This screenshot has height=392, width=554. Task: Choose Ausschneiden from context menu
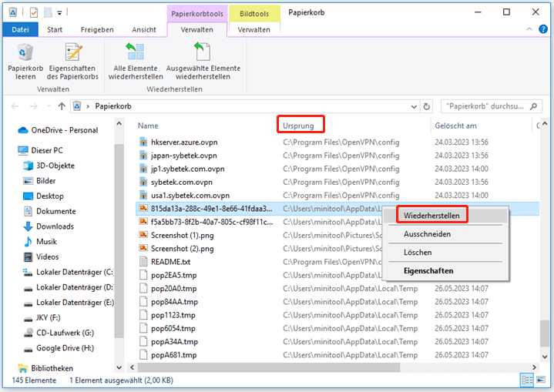pyautogui.click(x=445, y=234)
